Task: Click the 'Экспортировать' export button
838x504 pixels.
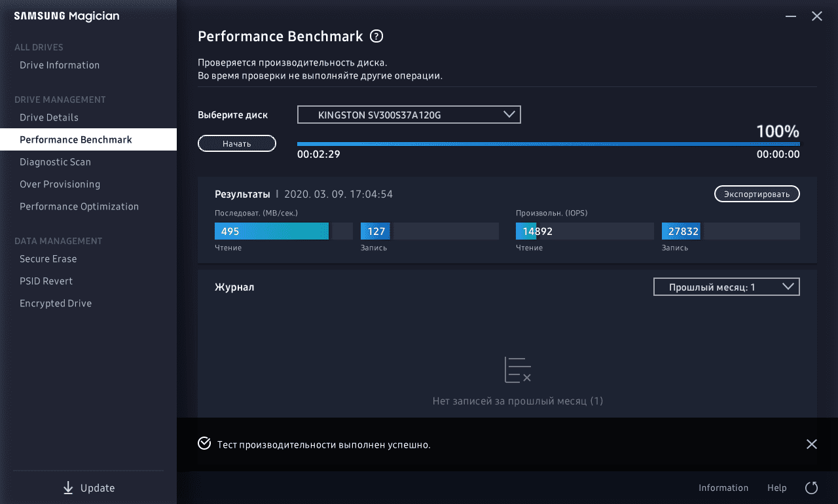Action: click(756, 194)
